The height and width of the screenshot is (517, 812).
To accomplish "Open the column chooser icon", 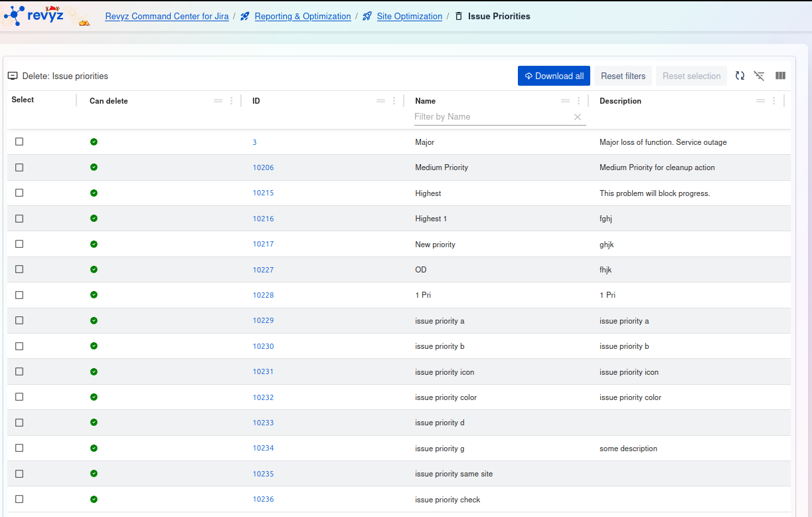I will pos(780,76).
